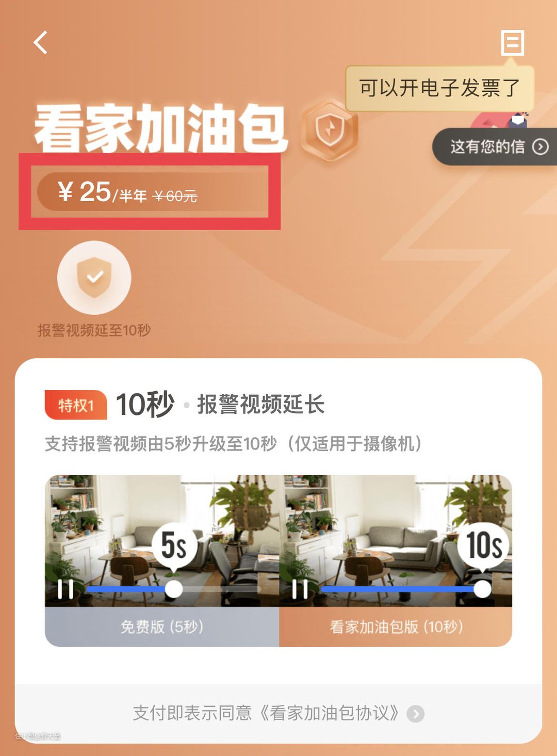Tap the 可以开电子发票了 tooltip bubble
The width and height of the screenshot is (557, 756).
(x=439, y=88)
